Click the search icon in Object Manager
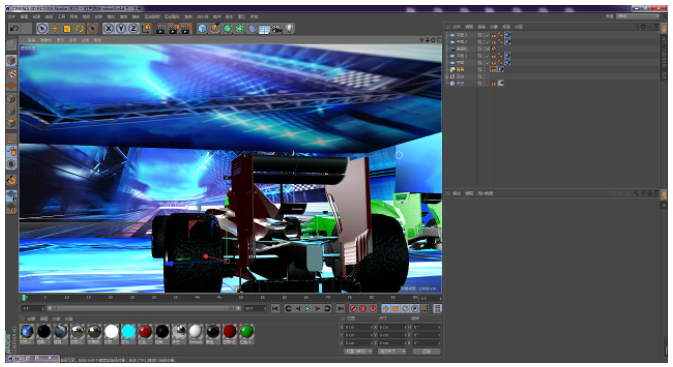The width and height of the screenshot is (673, 367). (x=637, y=27)
